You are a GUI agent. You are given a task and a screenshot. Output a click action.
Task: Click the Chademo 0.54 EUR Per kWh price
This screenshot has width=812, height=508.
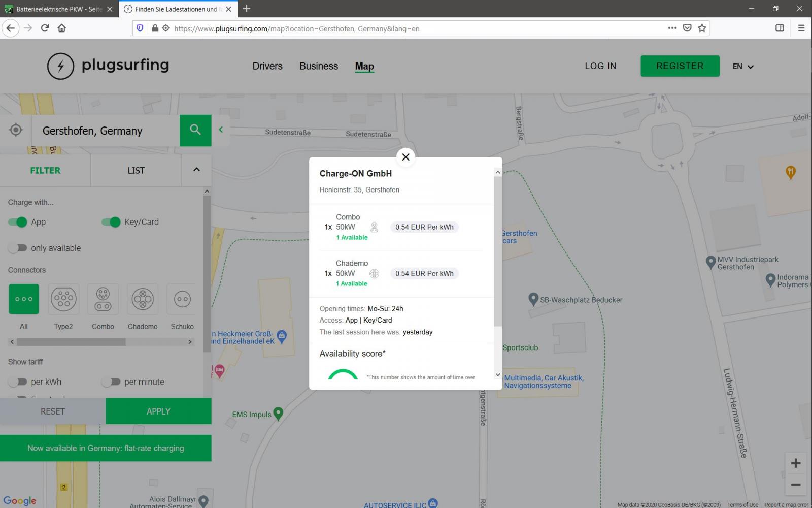point(424,273)
